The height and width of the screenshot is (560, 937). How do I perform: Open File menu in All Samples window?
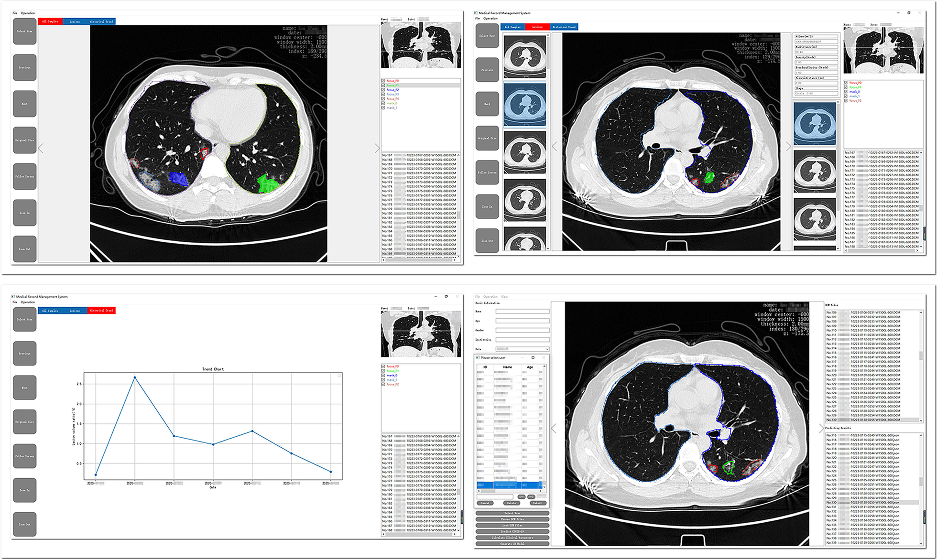click(15, 13)
